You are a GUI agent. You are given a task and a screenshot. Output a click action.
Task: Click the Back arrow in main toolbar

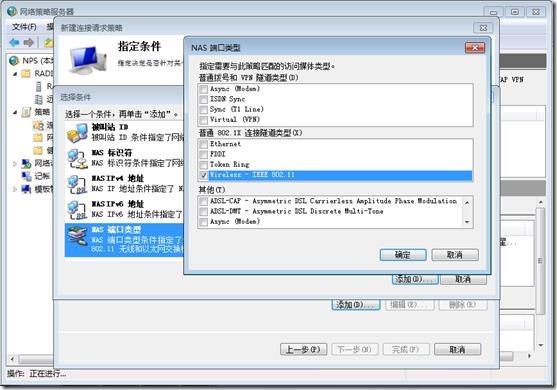(x=14, y=43)
